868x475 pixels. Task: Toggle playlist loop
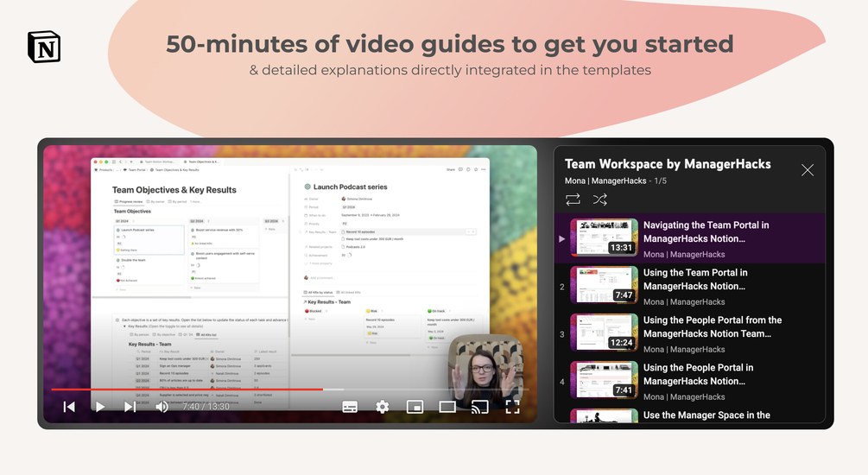(x=573, y=199)
